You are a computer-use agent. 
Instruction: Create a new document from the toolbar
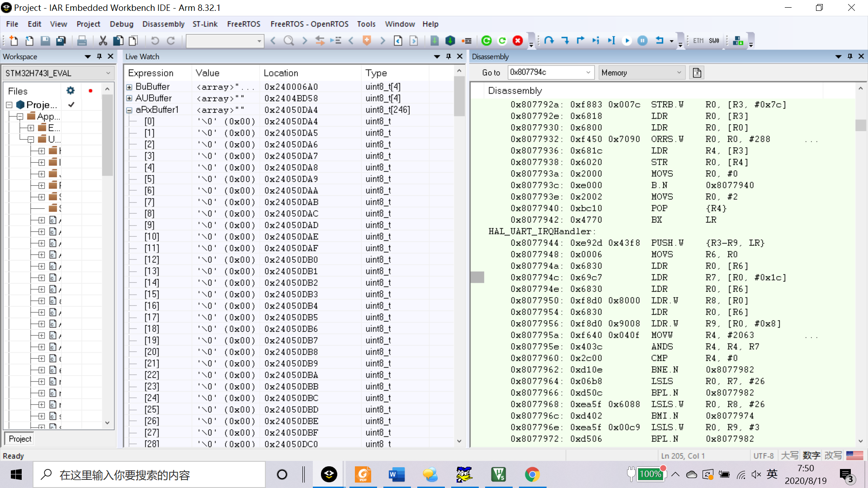[x=14, y=41]
